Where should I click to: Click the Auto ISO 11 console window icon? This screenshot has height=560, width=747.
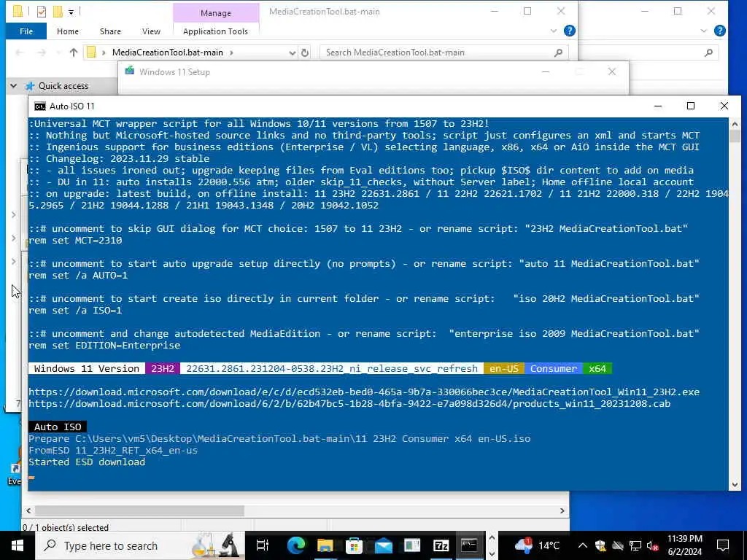click(x=40, y=106)
